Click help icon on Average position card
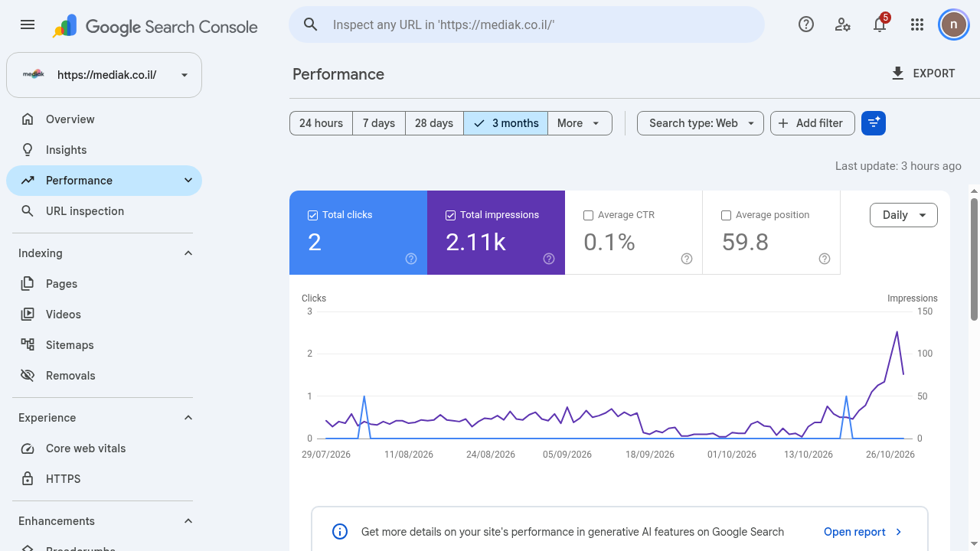 825,259
